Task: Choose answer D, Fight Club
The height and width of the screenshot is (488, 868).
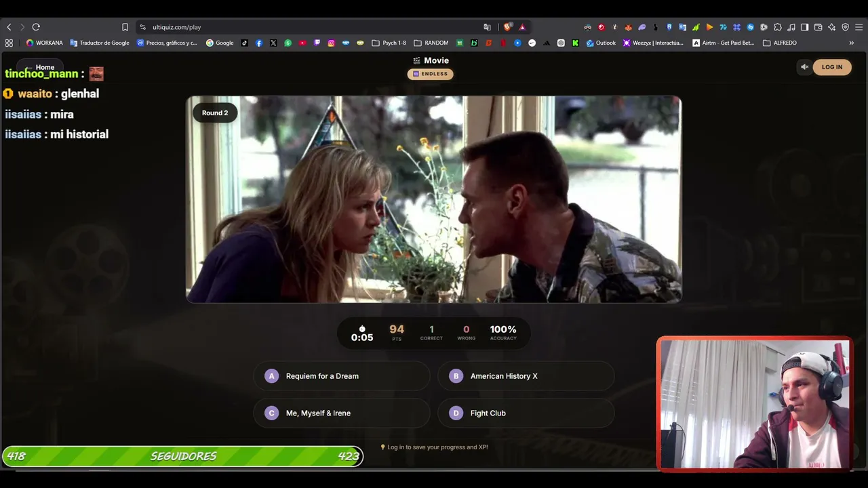Action: (526, 413)
